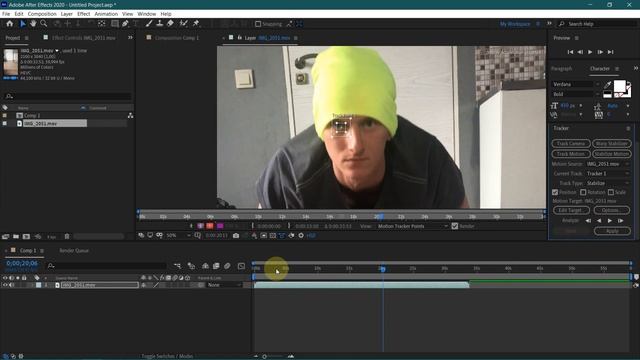Click the flowchart icon beside Comp 1
The image size is (640, 360).
pyautogui.click(x=130, y=116)
